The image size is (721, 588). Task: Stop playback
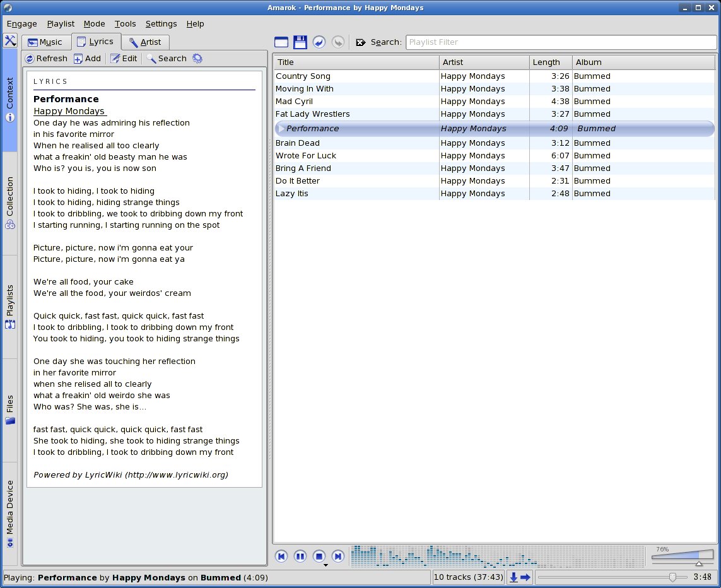[x=319, y=556]
